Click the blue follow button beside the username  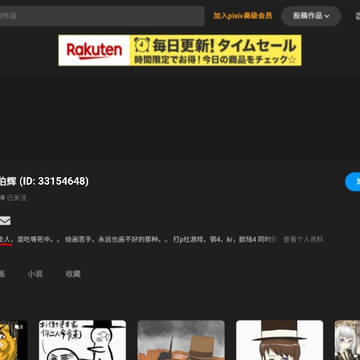click(x=353, y=182)
